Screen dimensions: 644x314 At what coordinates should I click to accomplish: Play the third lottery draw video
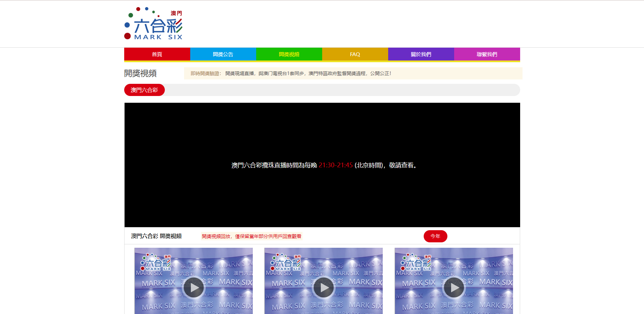click(x=454, y=288)
